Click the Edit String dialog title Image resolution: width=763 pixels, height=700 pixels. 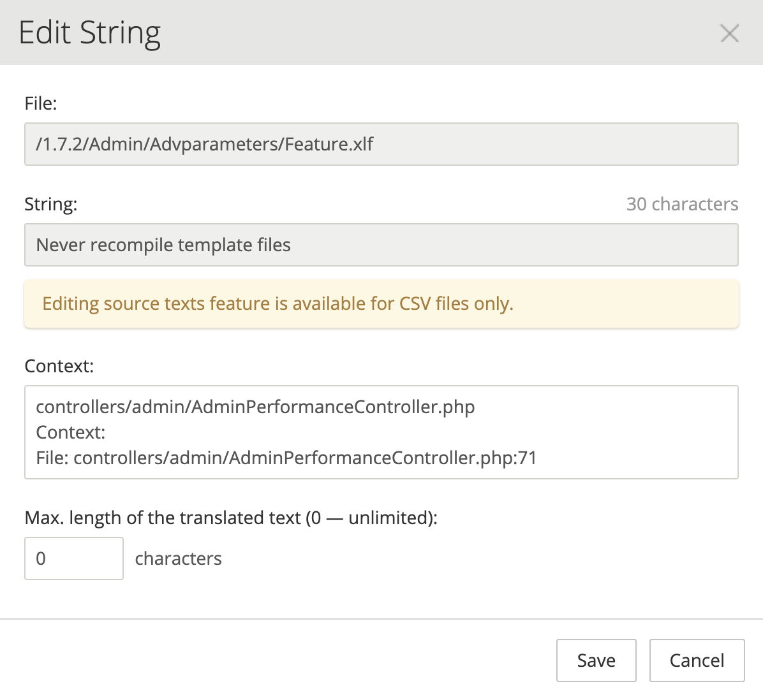[x=89, y=33]
